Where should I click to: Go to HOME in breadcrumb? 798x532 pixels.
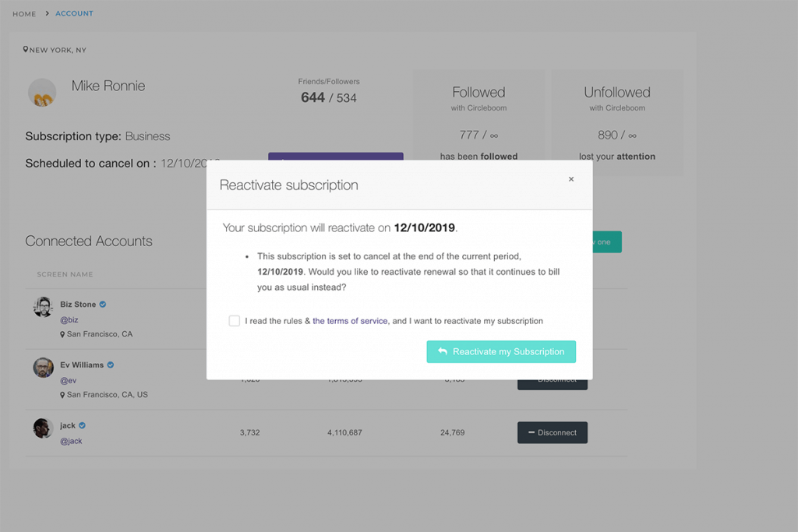click(24, 14)
